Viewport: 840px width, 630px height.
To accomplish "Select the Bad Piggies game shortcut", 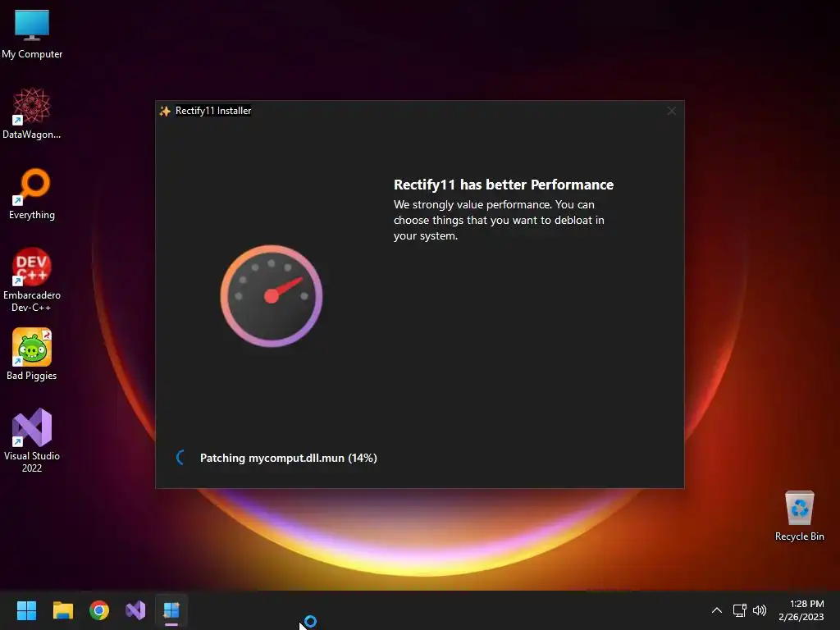I will (32, 354).
